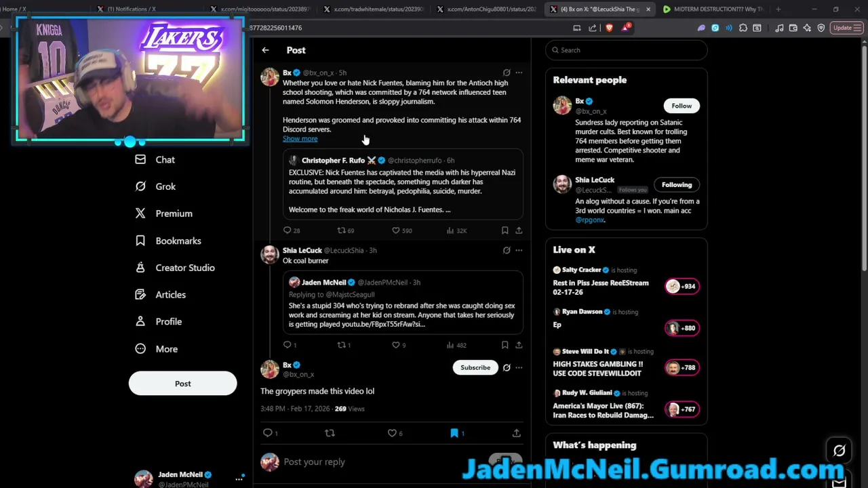Click Brave Rewards triangle icon
This screenshot has width=868, height=488.
coord(626,28)
